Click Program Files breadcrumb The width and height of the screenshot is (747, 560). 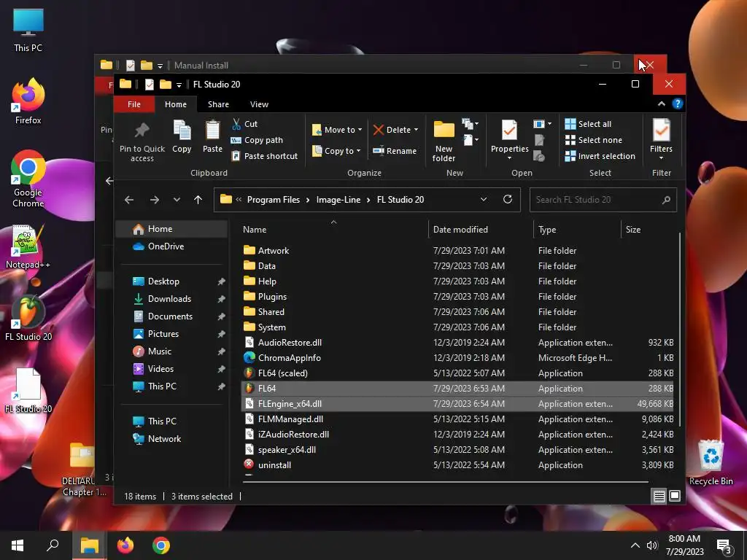[274, 200]
